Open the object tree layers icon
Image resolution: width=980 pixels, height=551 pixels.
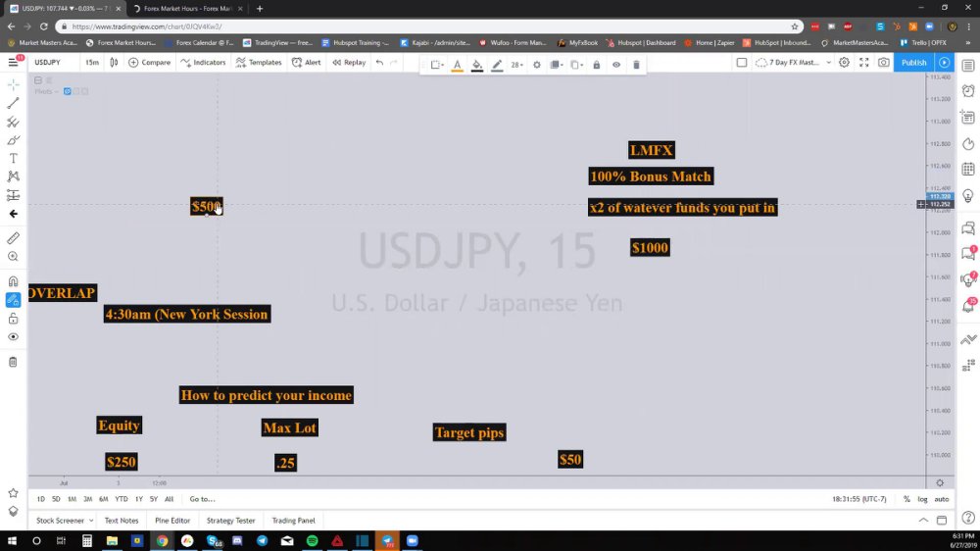[x=13, y=512]
